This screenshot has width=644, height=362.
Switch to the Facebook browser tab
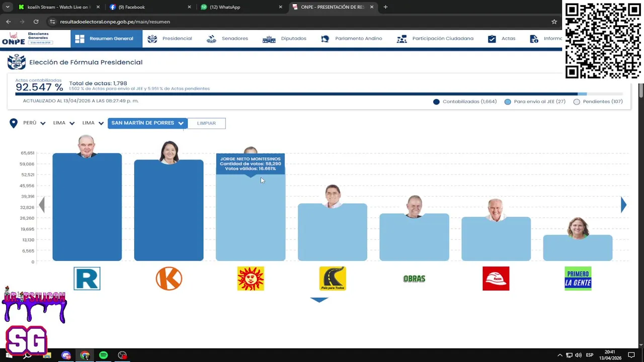coord(151,7)
